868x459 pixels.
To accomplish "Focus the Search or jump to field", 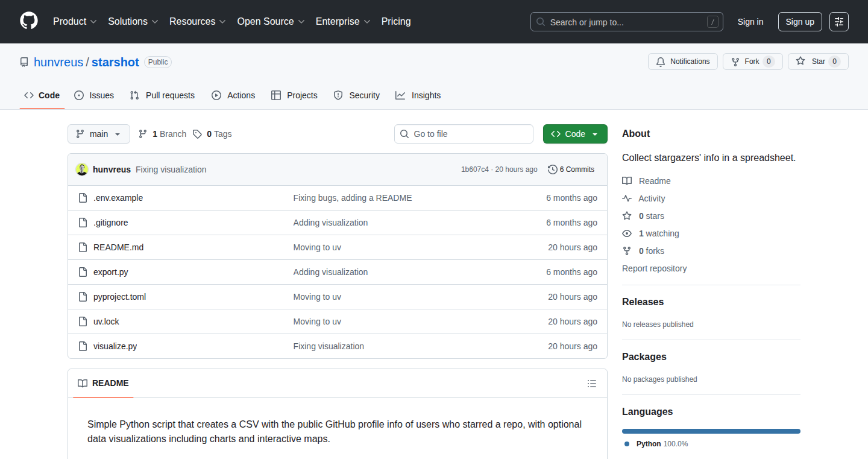I will [627, 22].
